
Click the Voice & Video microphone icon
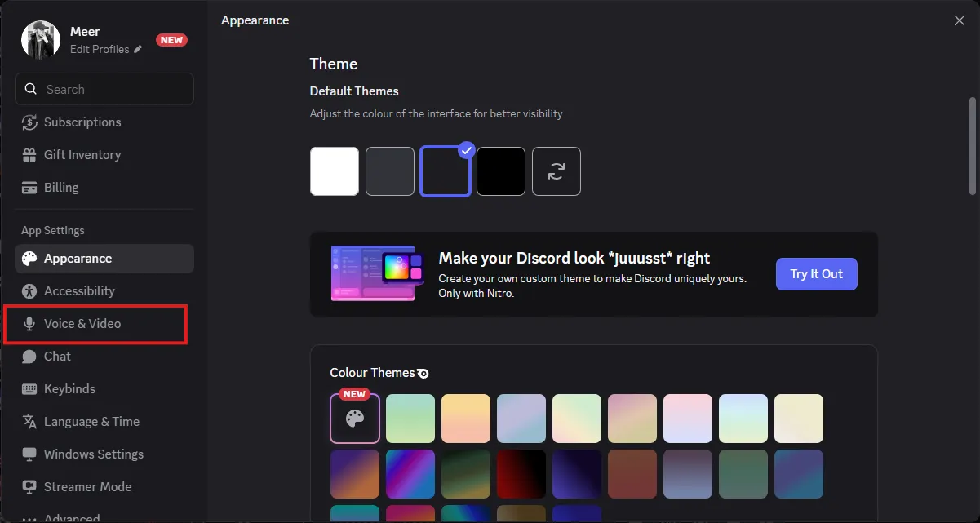(x=30, y=324)
